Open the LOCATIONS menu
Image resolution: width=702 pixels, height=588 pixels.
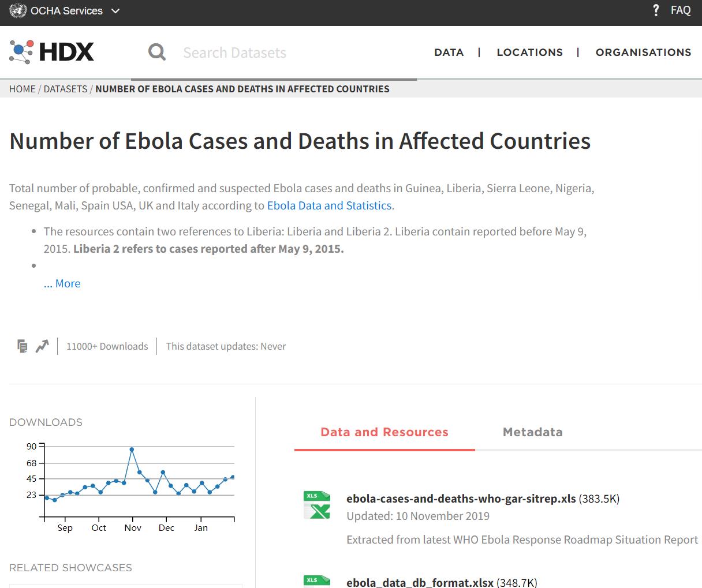[529, 53]
